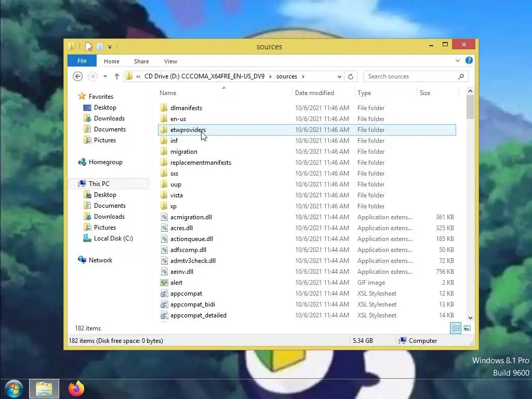Select the migration folder icon

164,151
